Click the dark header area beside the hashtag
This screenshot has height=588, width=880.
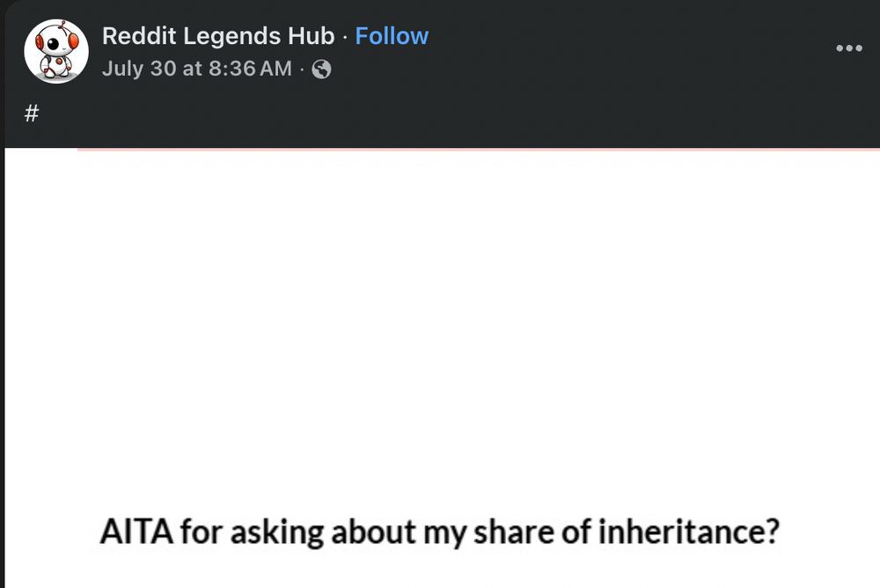[449, 115]
